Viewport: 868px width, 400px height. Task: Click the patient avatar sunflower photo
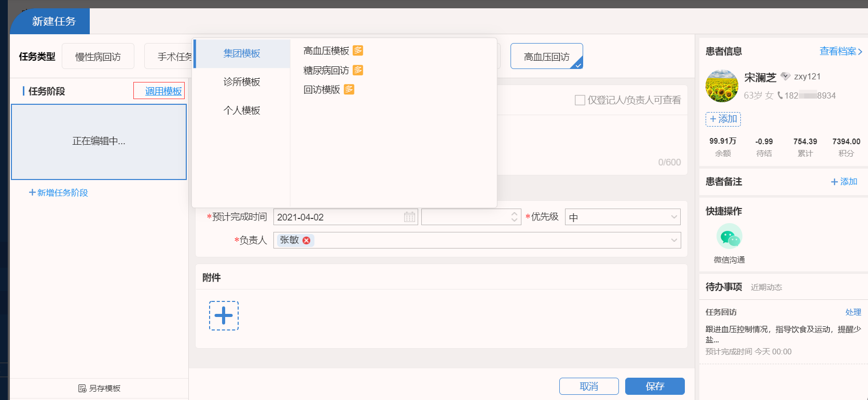point(722,86)
